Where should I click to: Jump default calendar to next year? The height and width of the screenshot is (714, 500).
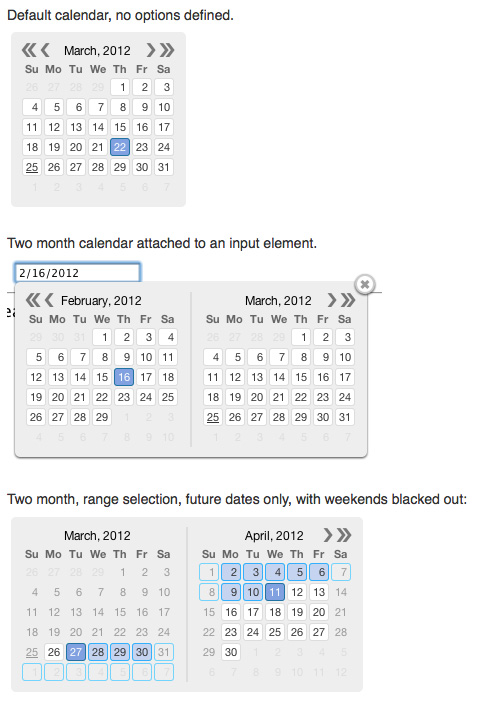point(167,50)
